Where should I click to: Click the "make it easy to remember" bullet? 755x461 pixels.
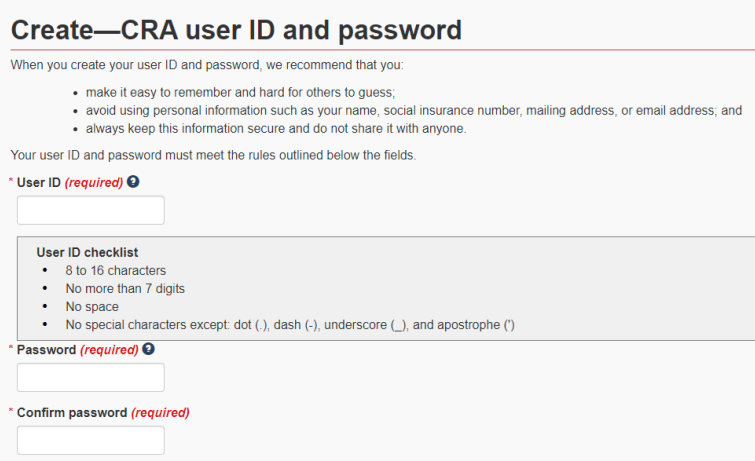click(227, 92)
